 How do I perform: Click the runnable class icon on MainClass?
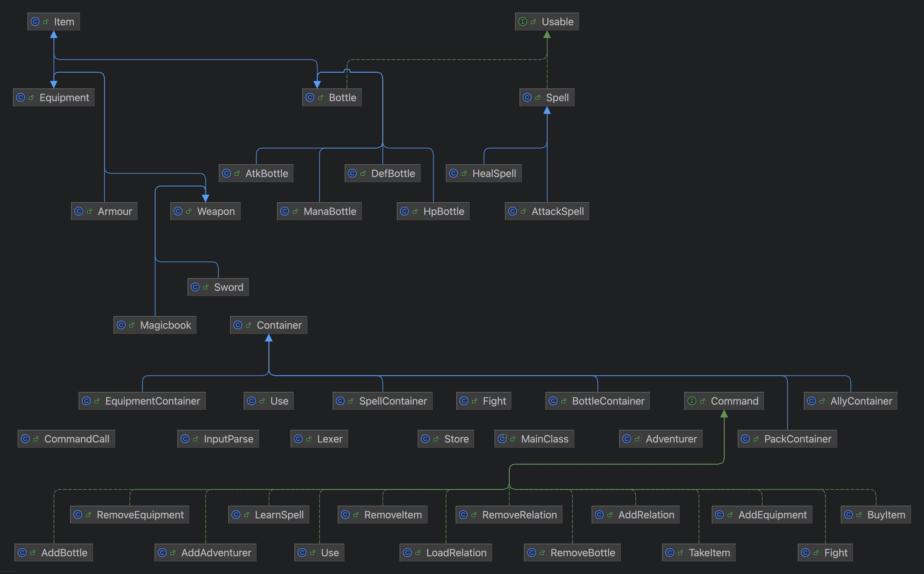502,439
